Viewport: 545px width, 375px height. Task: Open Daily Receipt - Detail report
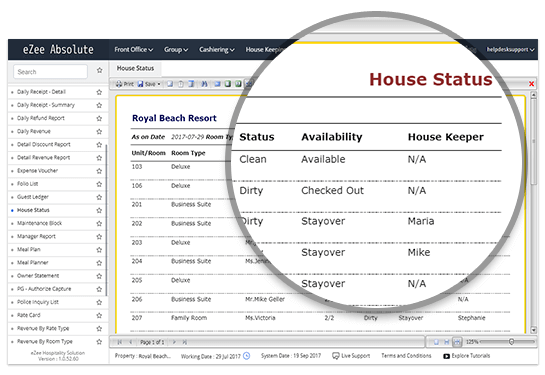tap(41, 92)
